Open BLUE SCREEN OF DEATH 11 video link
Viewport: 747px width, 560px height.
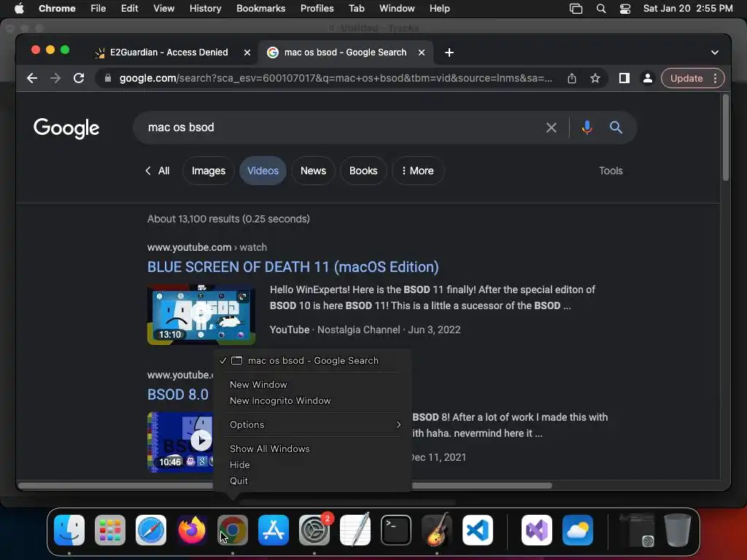pyautogui.click(x=293, y=267)
